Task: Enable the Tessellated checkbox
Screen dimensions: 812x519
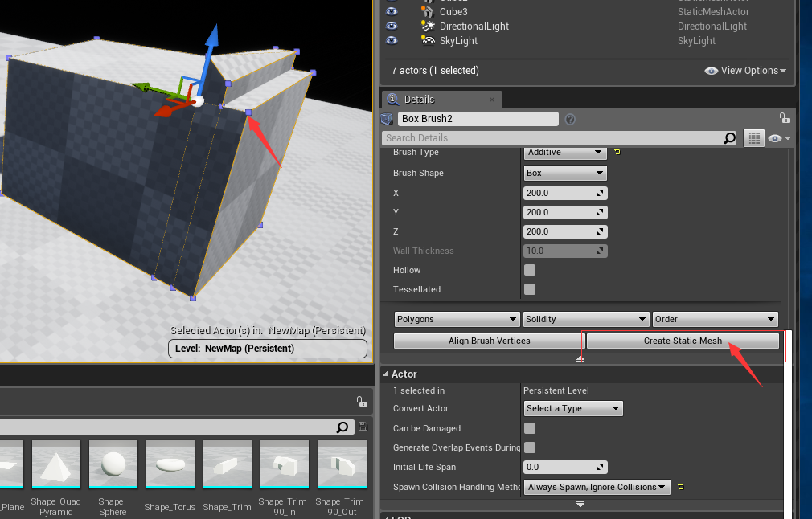Action: point(530,289)
